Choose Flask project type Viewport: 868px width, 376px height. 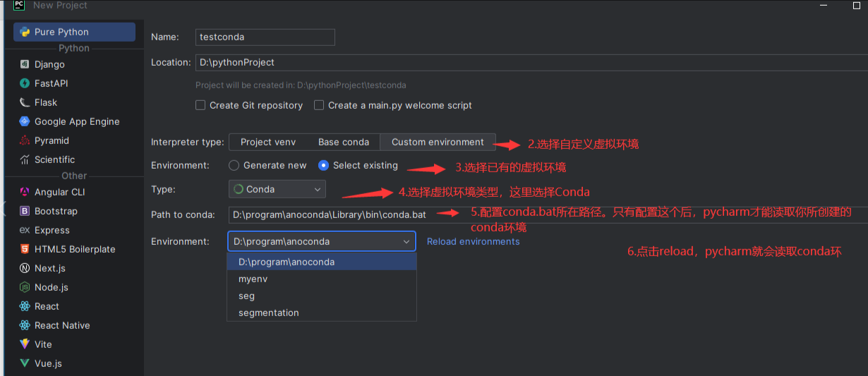74,102
